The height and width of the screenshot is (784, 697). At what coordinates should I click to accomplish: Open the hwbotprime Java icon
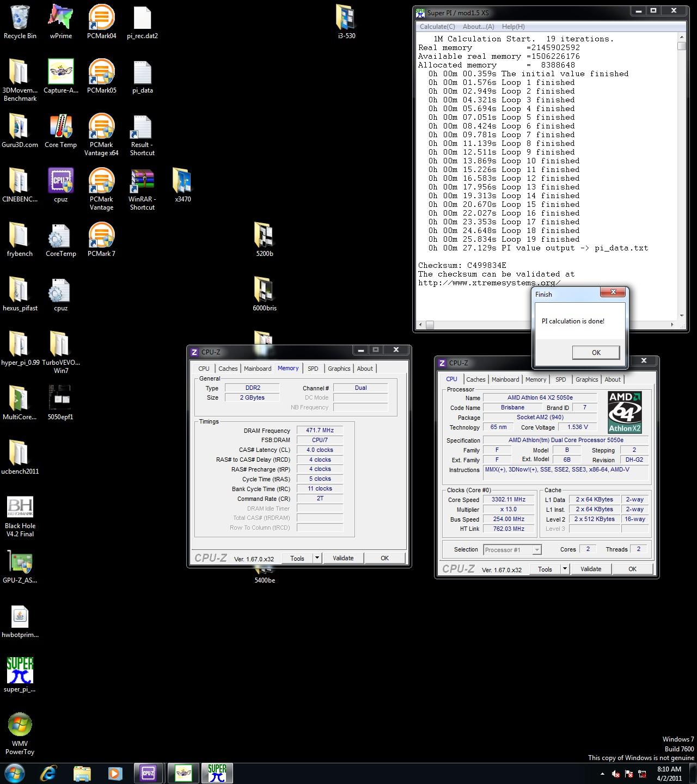(20, 621)
